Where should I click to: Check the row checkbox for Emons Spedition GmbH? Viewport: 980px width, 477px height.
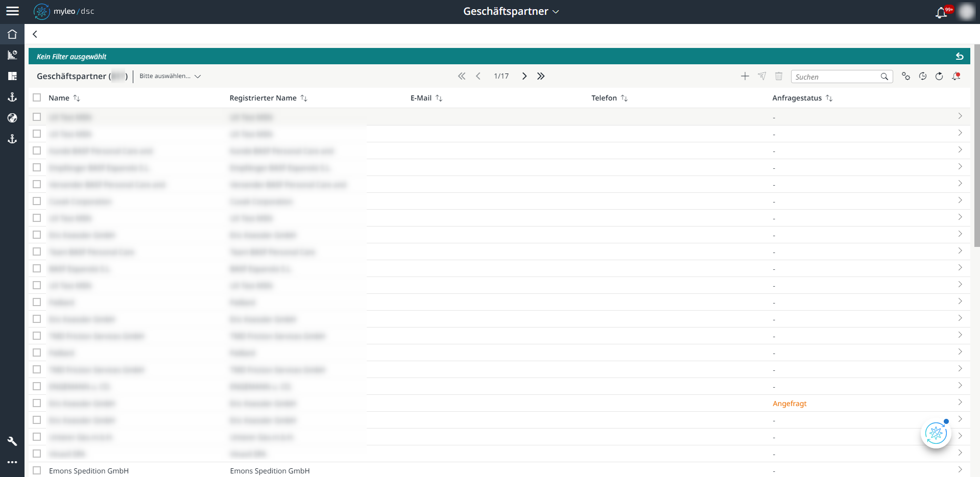pyautogui.click(x=37, y=470)
